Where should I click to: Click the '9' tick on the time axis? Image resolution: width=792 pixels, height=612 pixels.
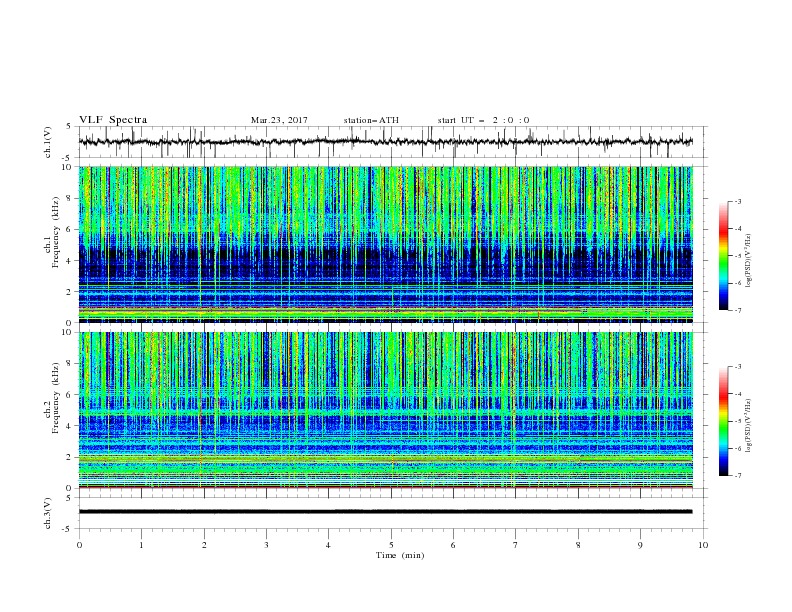[640, 545]
